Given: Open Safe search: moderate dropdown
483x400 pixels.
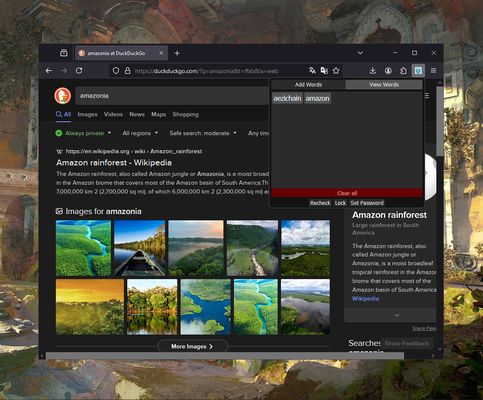Looking at the screenshot, I should [203, 133].
